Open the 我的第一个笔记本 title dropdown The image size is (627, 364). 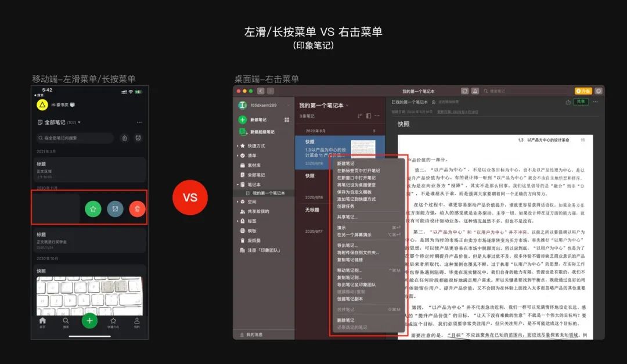pos(347,105)
